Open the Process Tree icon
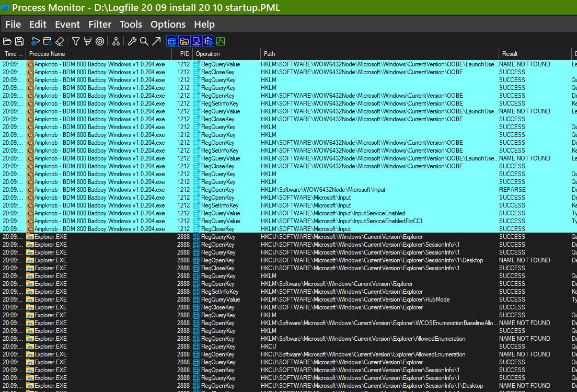The height and width of the screenshot is (392, 577). tap(116, 41)
